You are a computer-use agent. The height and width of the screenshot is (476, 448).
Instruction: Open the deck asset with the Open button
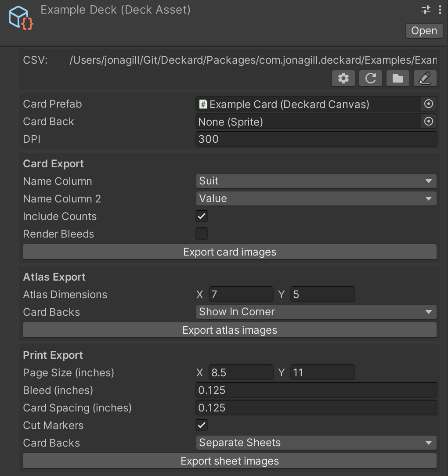click(x=423, y=31)
